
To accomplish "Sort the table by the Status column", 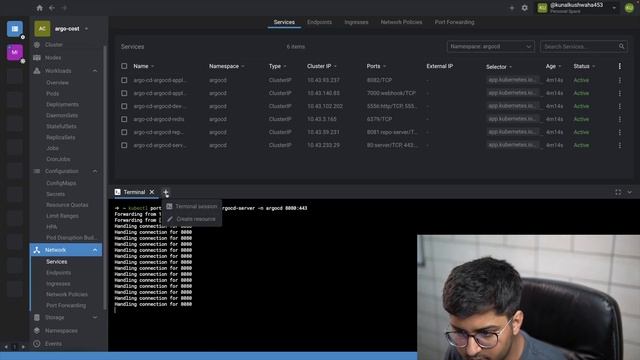I will [581, 66].
